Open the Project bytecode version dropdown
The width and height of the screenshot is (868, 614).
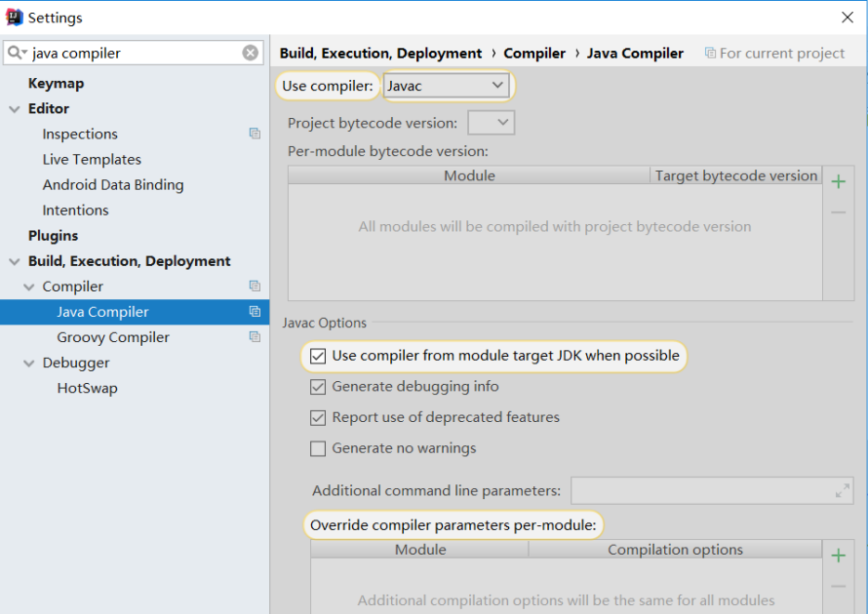coord(492,123)
